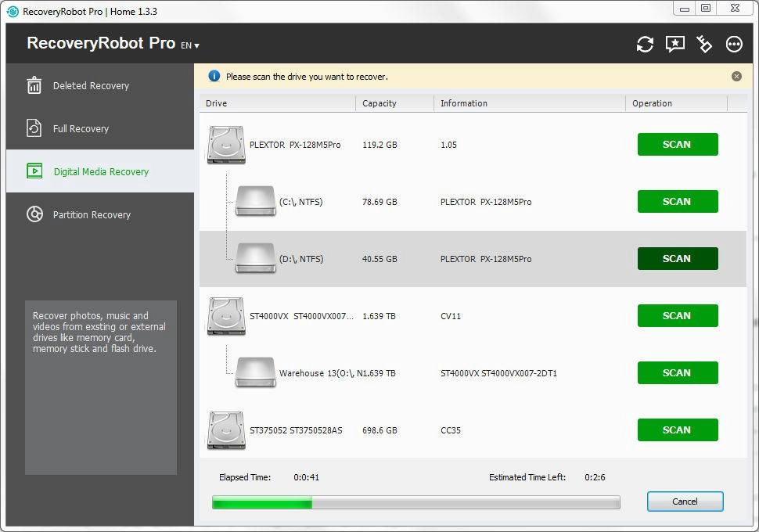Click the D:\ partition drive icon
The width and height of the screenshot is (759, 532).
point(255,258)
